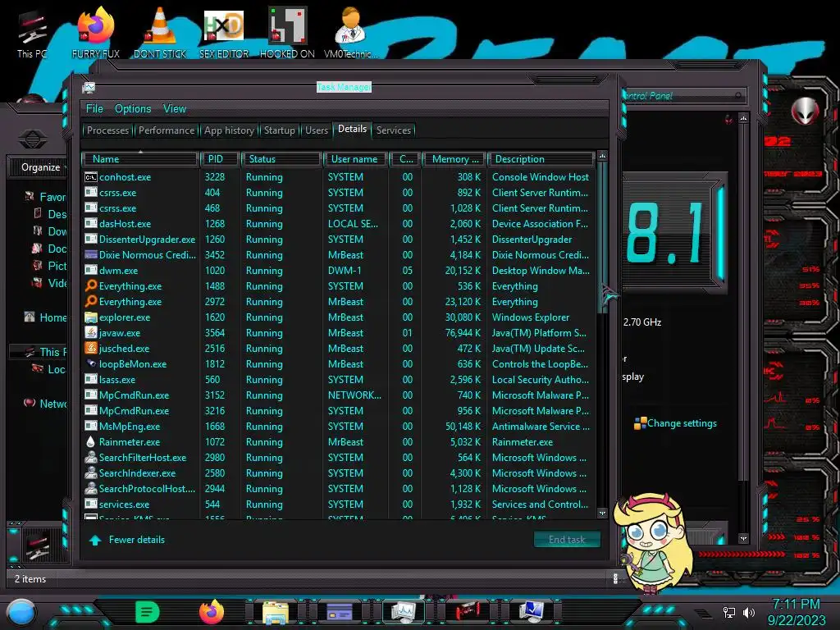The image size is (840, 630).
Task: Select Homegroup in Explorer sidebar
Action: point(46,317)
